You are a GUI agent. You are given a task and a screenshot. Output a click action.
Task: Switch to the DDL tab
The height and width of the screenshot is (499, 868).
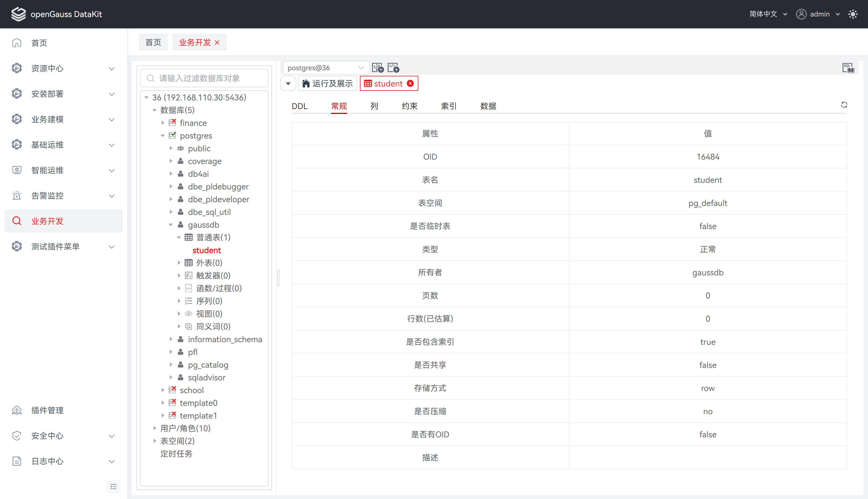coord(299,106)
